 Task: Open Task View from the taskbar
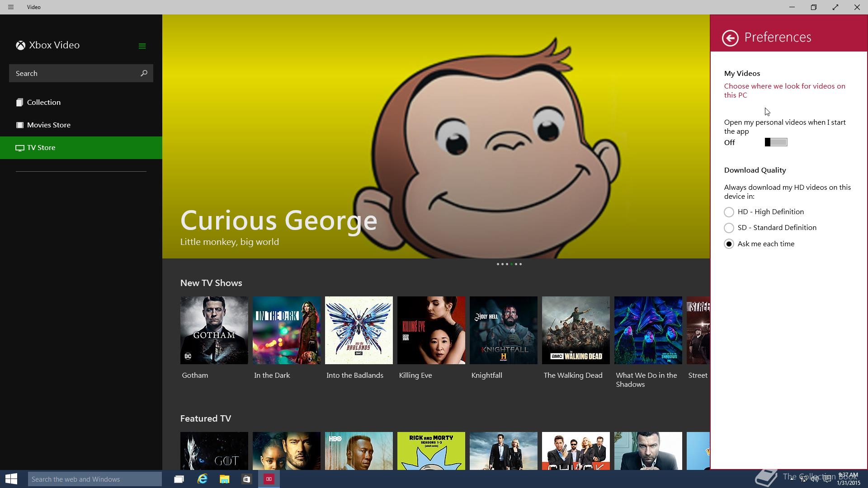179,479
